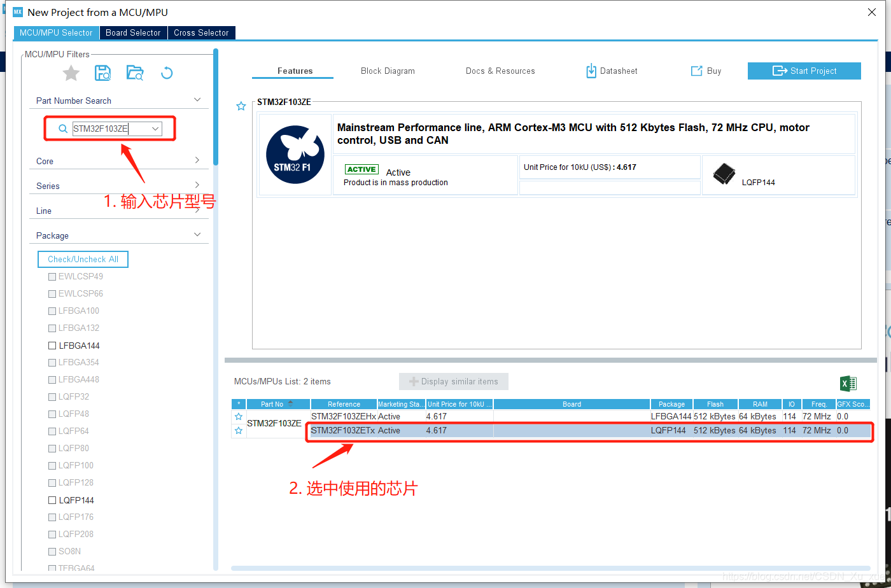The height and width of the screenshot is (588, 891).
Task: Expand the Core filter section
Action: pyautogui.click(x=197, y=160)
